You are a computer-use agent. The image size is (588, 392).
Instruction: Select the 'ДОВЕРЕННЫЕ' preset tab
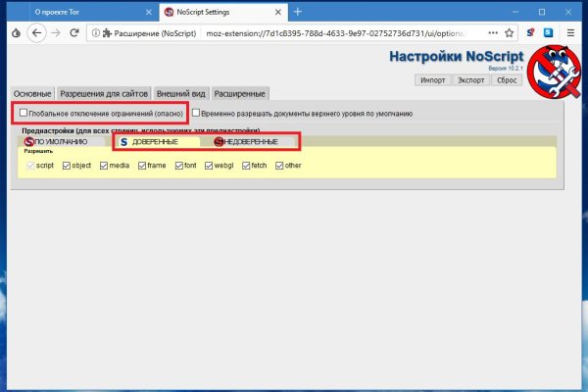click(x=154, y=142)
